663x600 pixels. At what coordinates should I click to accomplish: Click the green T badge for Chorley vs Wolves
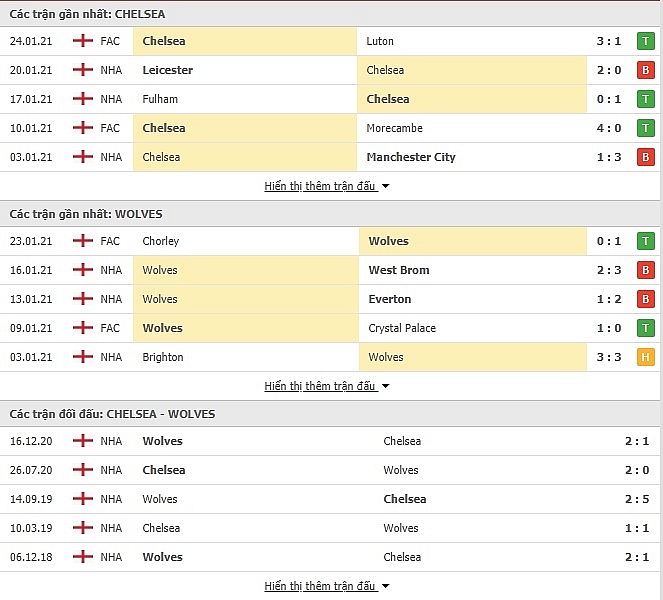645,241
